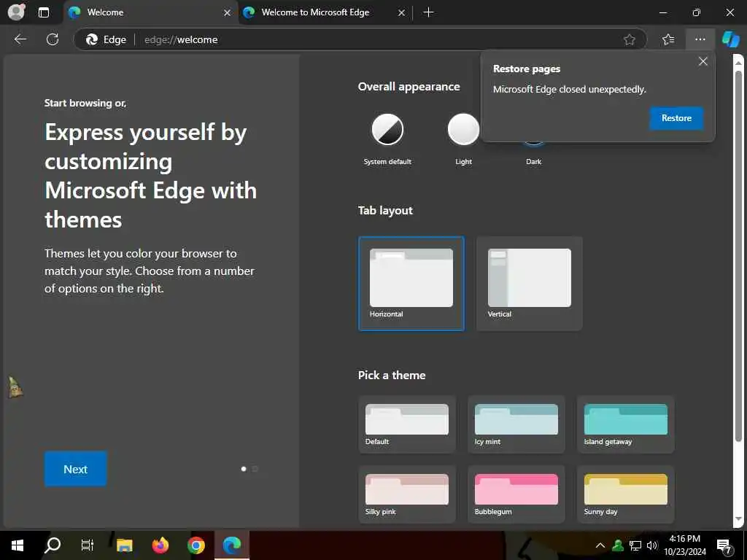Screen dimensions: 747x560
Task: Open Task View on the taskbar
Action: (x=88, y=545)
